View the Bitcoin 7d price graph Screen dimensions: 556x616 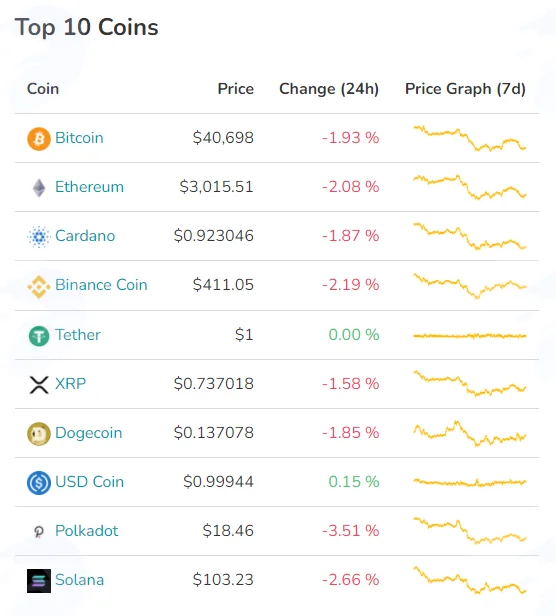pos(470,138)
